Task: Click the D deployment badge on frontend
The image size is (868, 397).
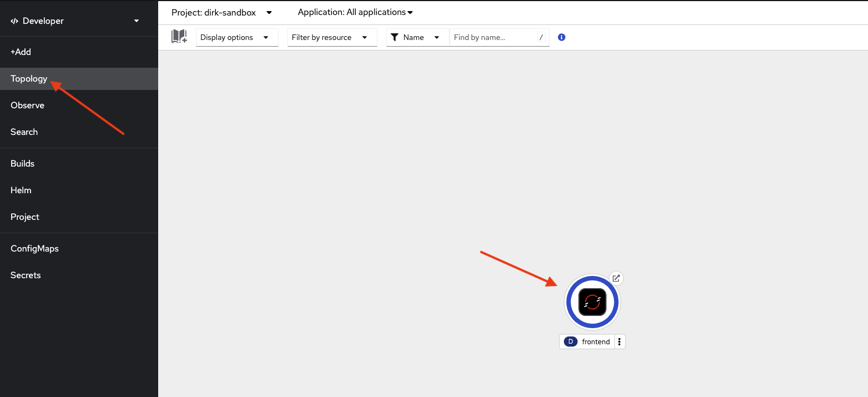Action: pyautogui.click(x=571, y=342)
